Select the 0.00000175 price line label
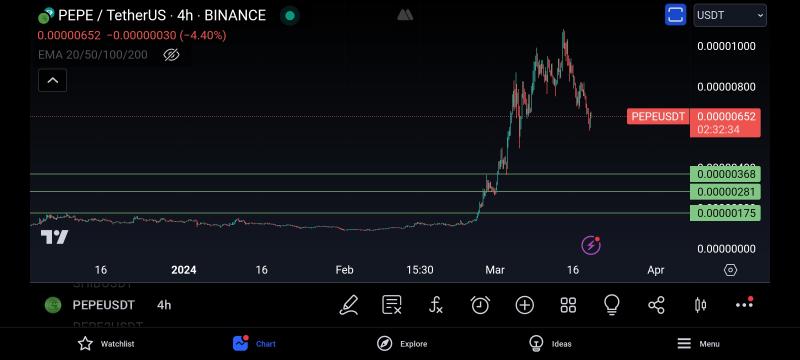 tap(725, 213)
